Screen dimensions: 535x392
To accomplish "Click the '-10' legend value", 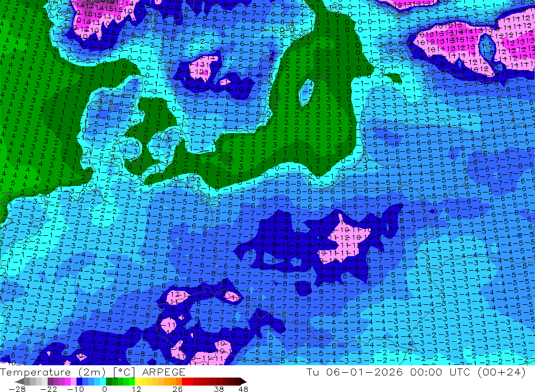I will coord(75,389).
